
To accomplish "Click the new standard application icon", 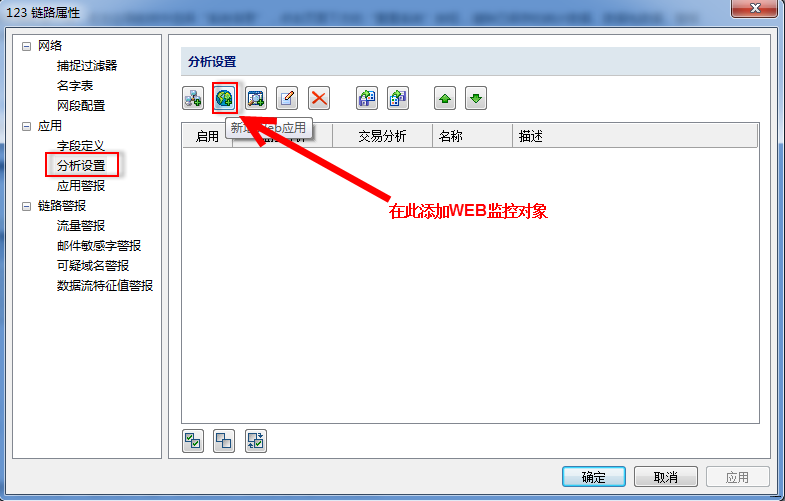I will click(x=193, y=98).
